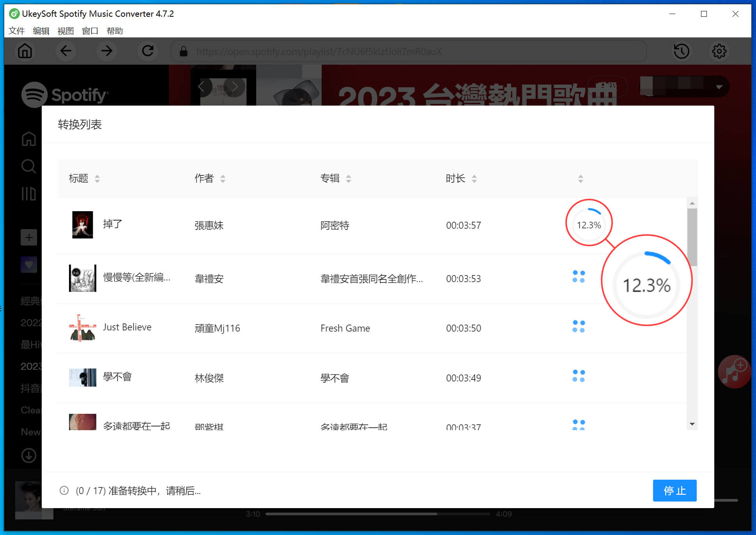Open the 窗口 menu
This screenshot has height=535, width=756.
[90, 31]
